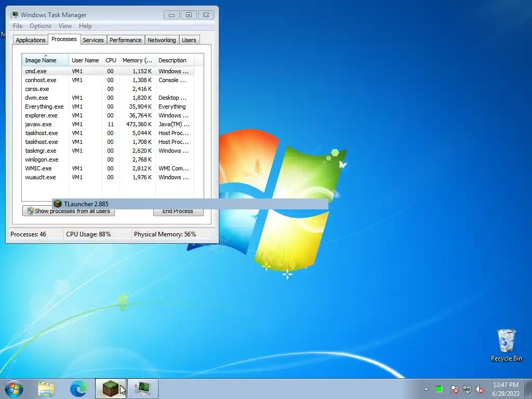
Task: Switch to the Networking tab
Action: point(162,40)
